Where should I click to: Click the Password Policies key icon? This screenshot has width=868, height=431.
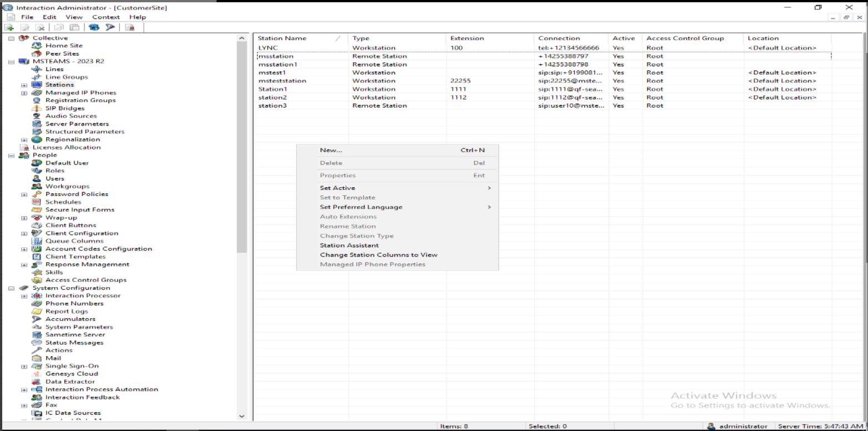(x=37, y=194)
